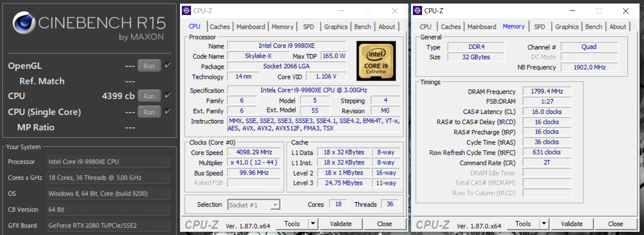Click Validate in right CPU-Z window
The image size is (644, 235).
(572, 224)
